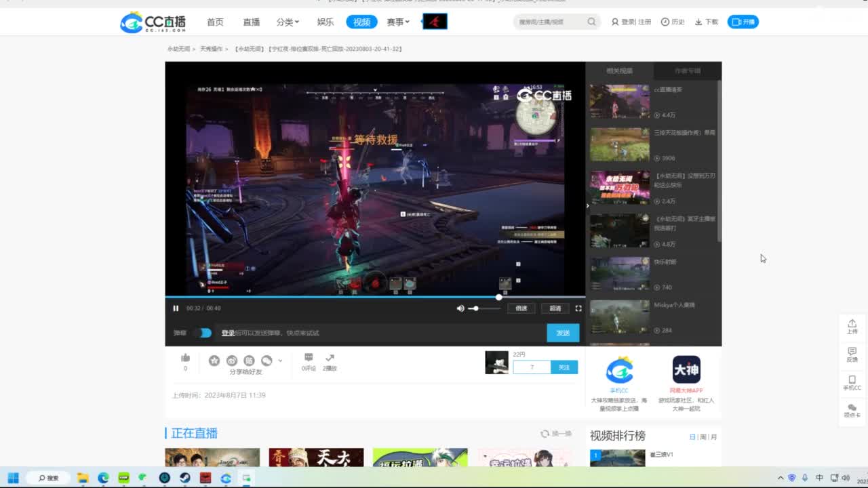Click the blue 开播 button
Screen dimensions: 868x488
(x=743, y=22)
